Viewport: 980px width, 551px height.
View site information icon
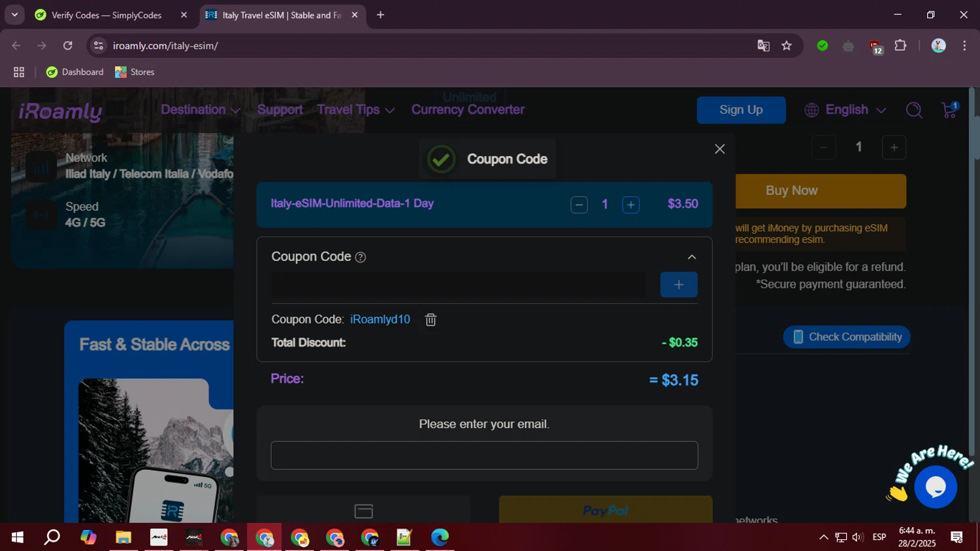(x=99, y=46)
